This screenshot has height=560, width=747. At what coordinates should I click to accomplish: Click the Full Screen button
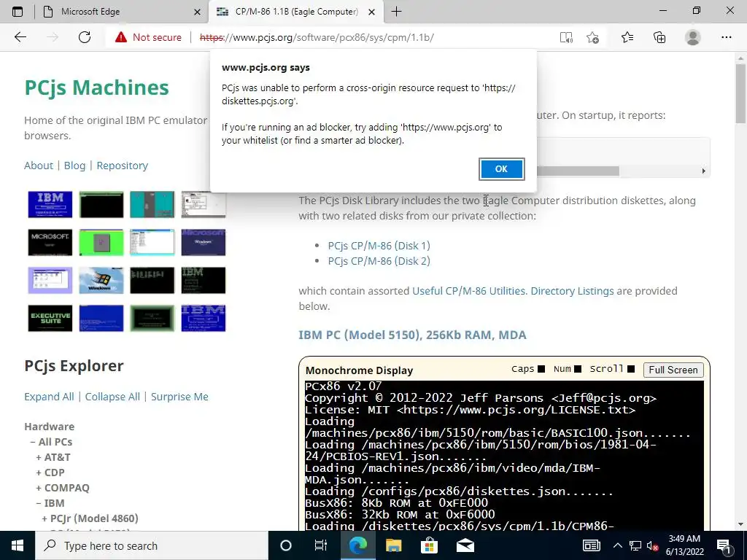coord(673,370)
